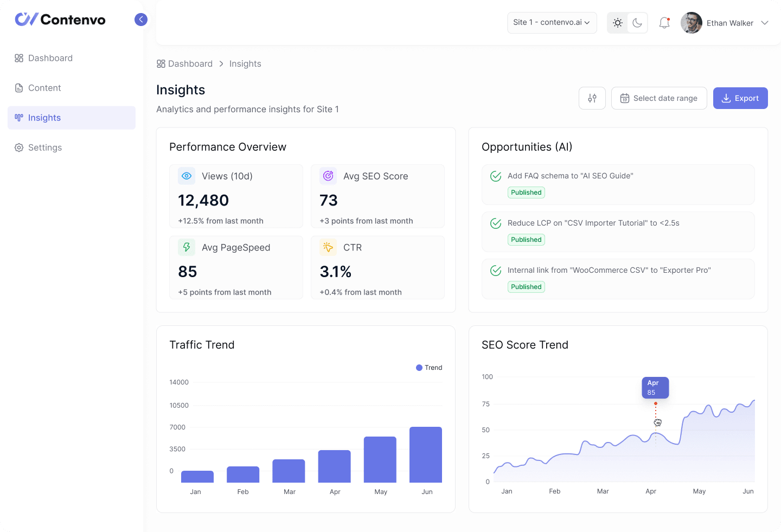This screenshot has width=781, height=532.
Task: Enable light mode with the sun toggle
Action: pos(617,23)
